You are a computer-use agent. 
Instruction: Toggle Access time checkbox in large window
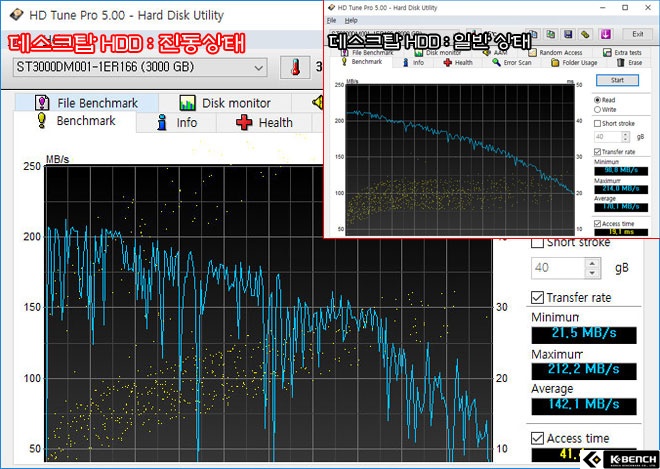pyautogui.click(x=538, y=438)
